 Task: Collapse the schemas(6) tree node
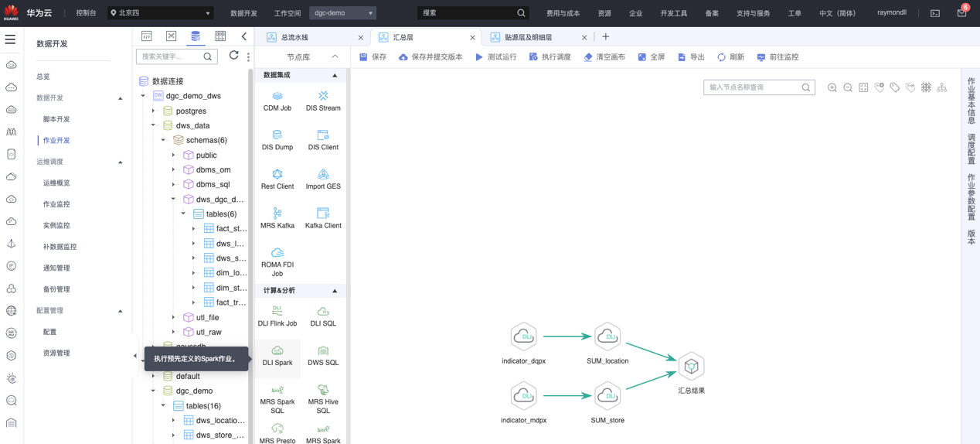(x=163, y=140)
